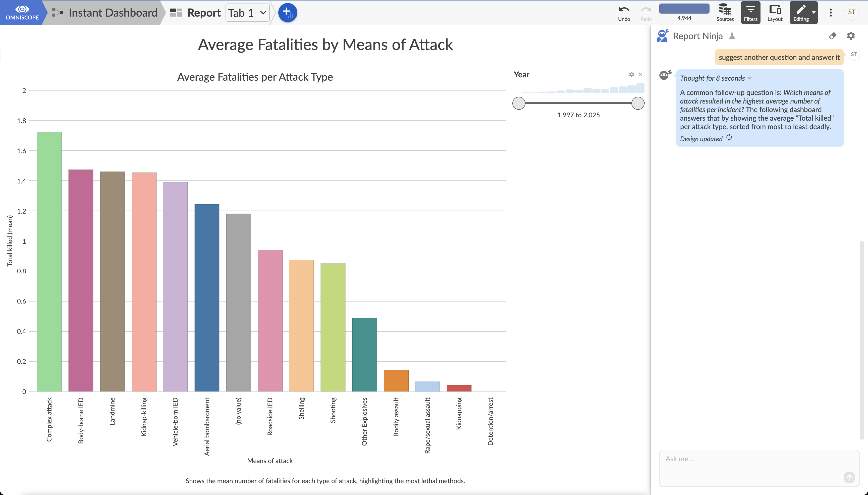Open Report Ninja settings gear
Screen dimensions: 868x495
(x=851, y=36)
